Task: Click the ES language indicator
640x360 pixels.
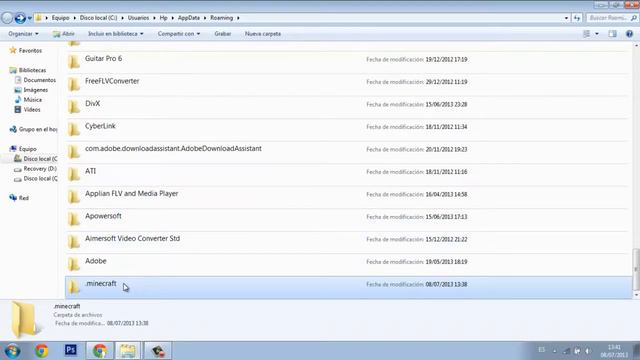Action: [542, 350]
